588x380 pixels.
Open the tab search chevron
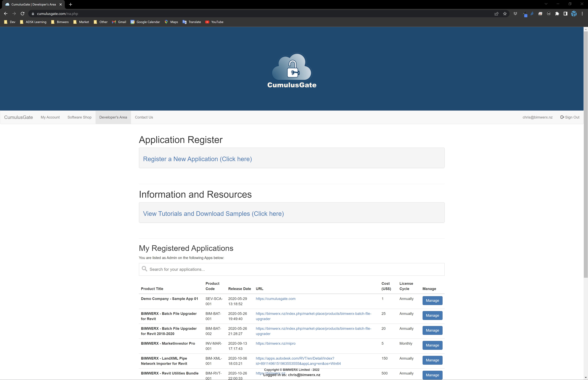pos(546,4)
